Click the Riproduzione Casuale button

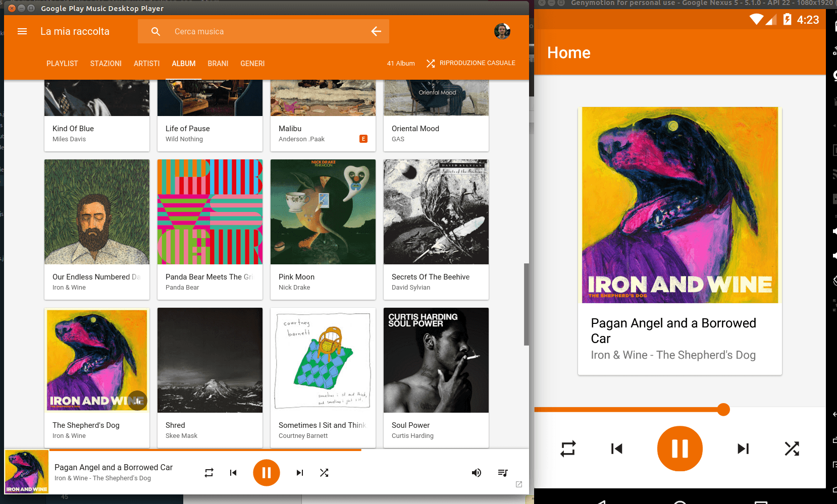[471, 63]
